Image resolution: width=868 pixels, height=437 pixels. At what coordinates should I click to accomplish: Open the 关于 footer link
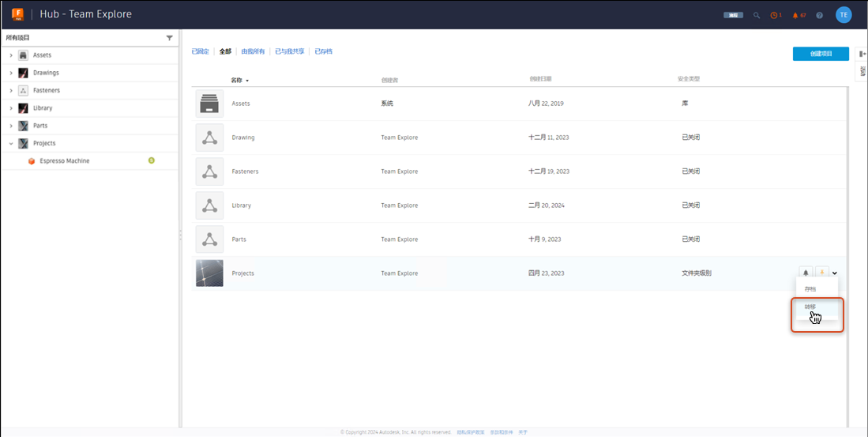(x=523, y=432)
